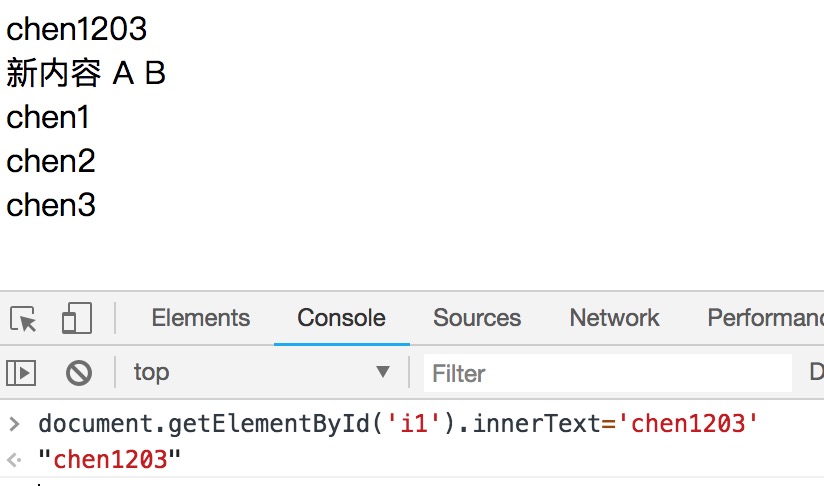Open the Sources tab

point(477,318)
